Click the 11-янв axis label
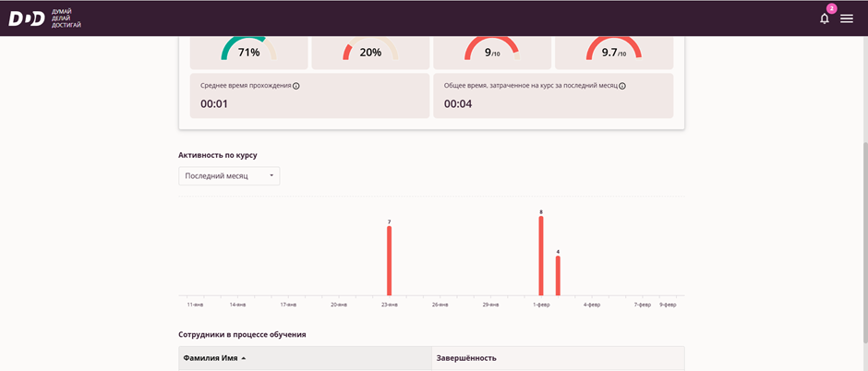This screenshot has height=371, width=868. pyautogui.click(x=195, y=304)
